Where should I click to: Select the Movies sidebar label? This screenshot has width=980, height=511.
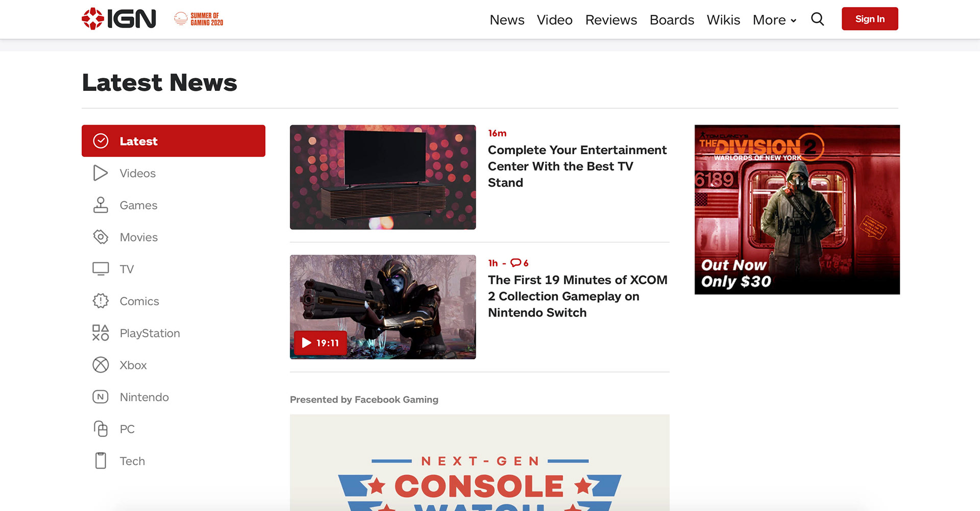pos(139,237)
